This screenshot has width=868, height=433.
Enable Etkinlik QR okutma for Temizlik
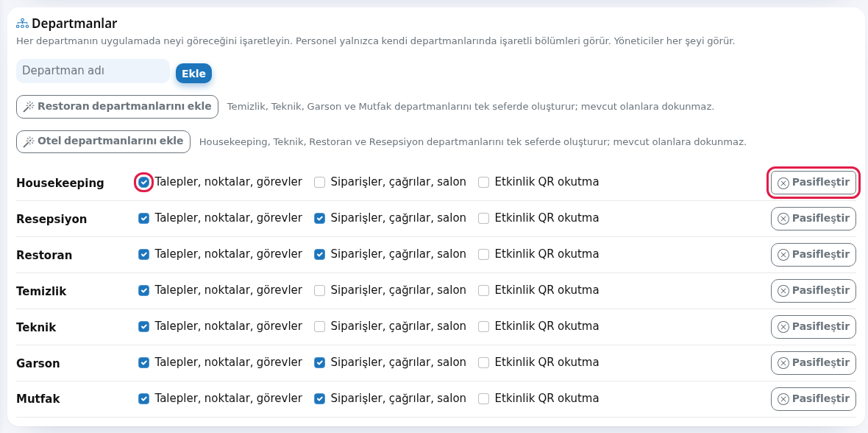tap(484, 291)
